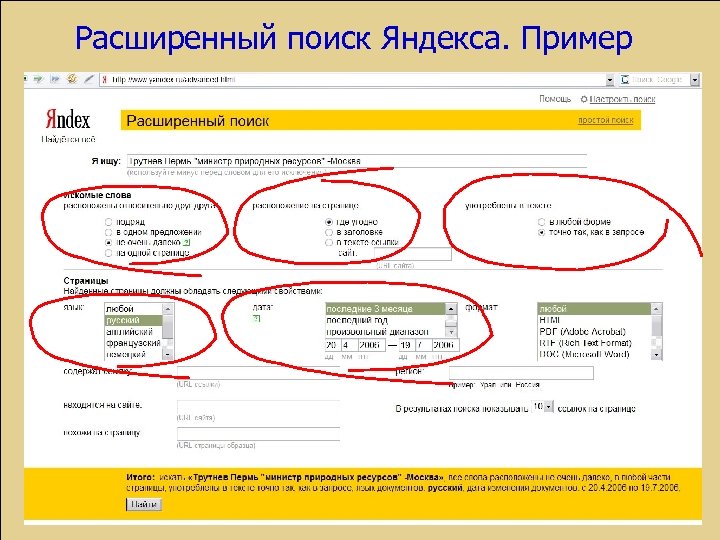
Task: Click start date year field '2006'
Action: (x=372, y=344)
